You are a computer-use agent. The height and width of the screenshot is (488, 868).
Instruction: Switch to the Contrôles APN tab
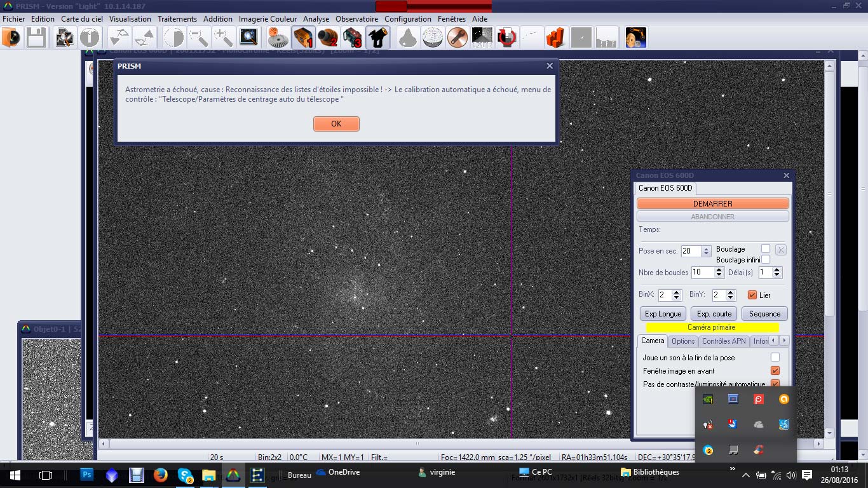pyautogui.click(x=723, y=341)
